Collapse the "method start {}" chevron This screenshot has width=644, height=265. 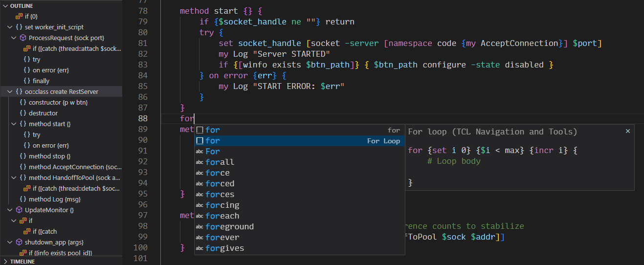[14, 124]
